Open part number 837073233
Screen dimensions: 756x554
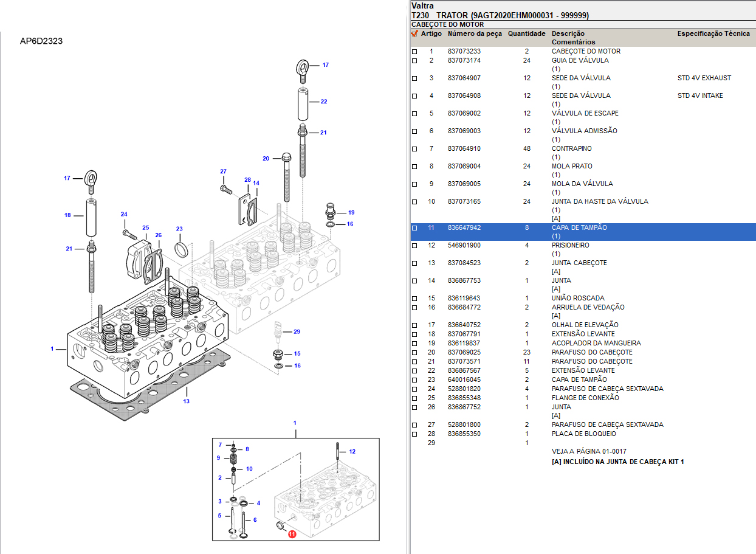tap(464, 52)
